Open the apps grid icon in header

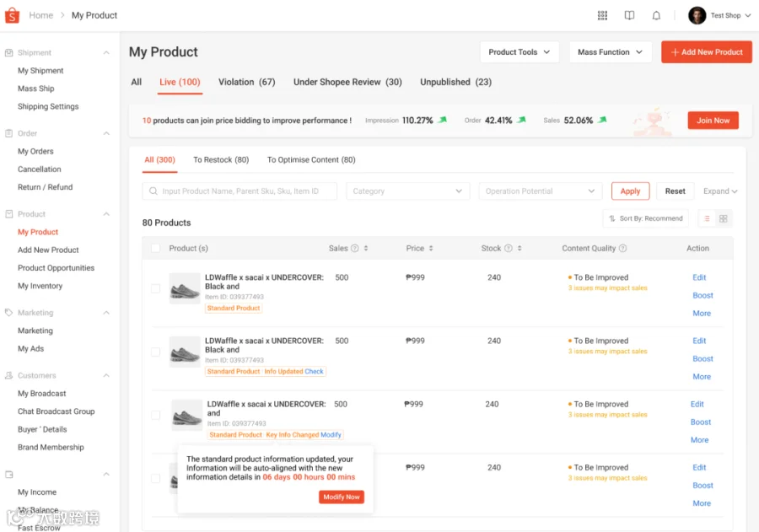pos(602,15)
